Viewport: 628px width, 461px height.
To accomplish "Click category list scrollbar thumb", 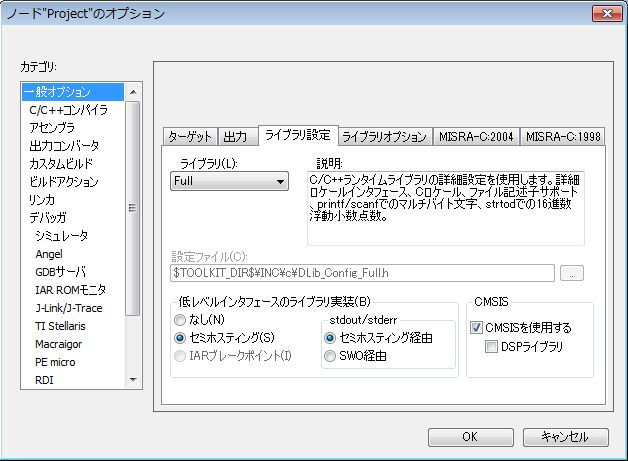I will click(x=133, y=208).
